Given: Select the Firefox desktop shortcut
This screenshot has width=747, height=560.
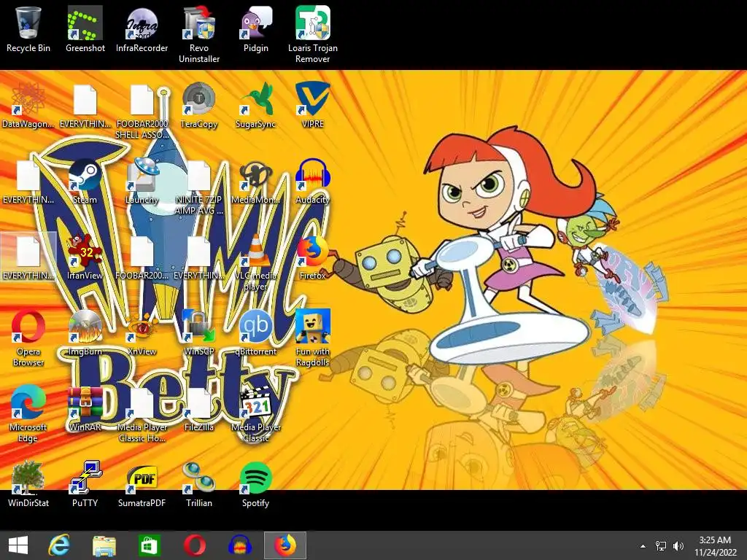Looking at the screenshot, I should pyautogui.click(x=312, y=257).
